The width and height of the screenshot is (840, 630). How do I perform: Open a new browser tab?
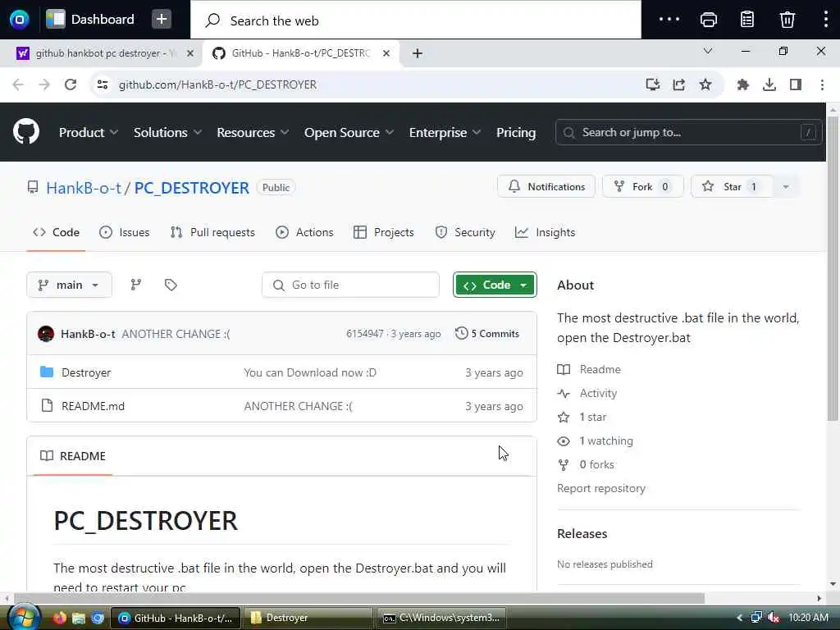click(x=418, y=53)
